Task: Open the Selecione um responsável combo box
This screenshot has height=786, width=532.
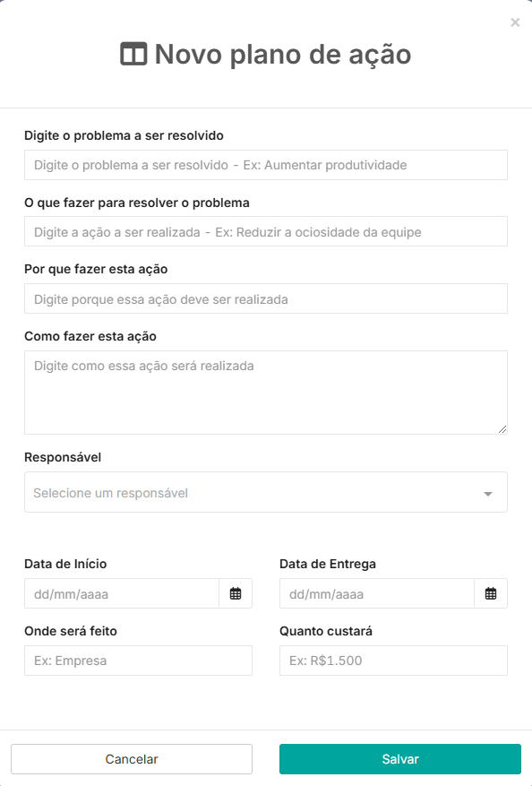Action: [266, 492]
